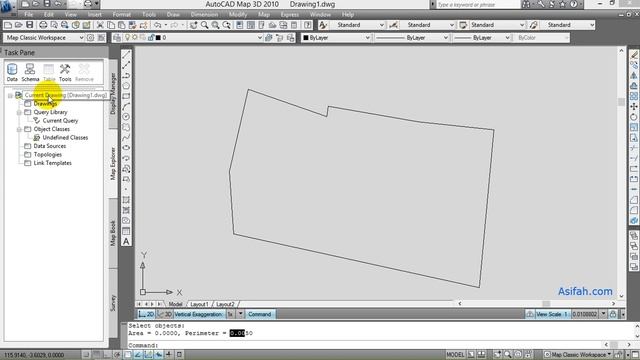The image size is (640, 360).
Task: Toggle the Command line button
Action: tap(260, 314)
